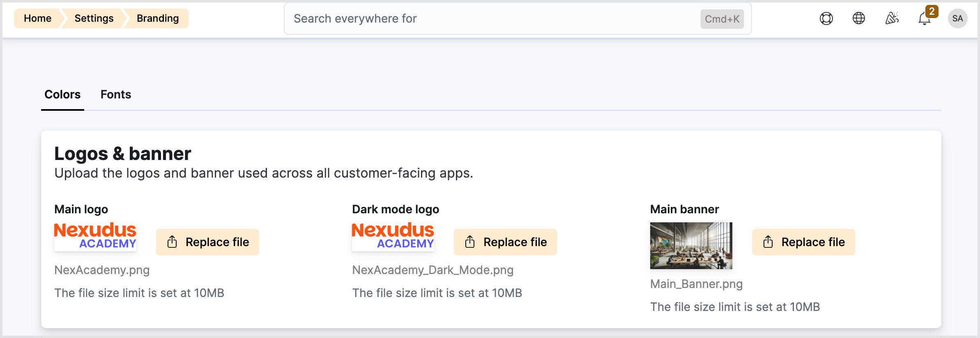980x338 pixels.
Task: Open the SA user avatar menu
Action: coord(957,18)
